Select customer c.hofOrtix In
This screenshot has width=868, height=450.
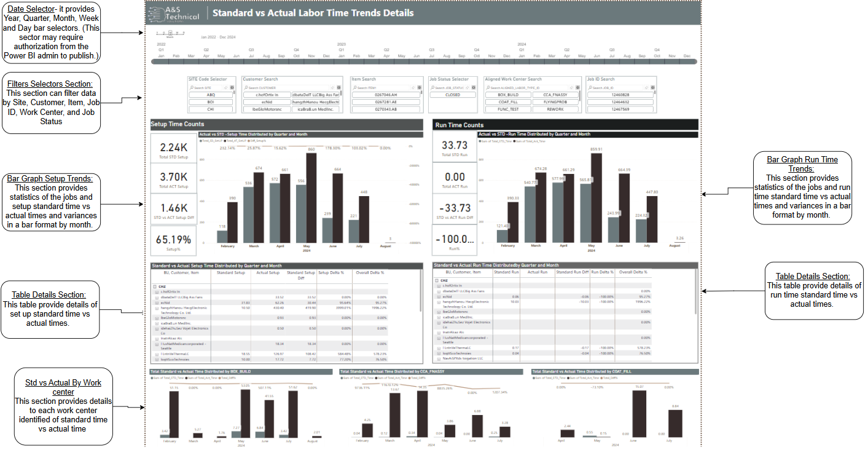tap(267, 95)
